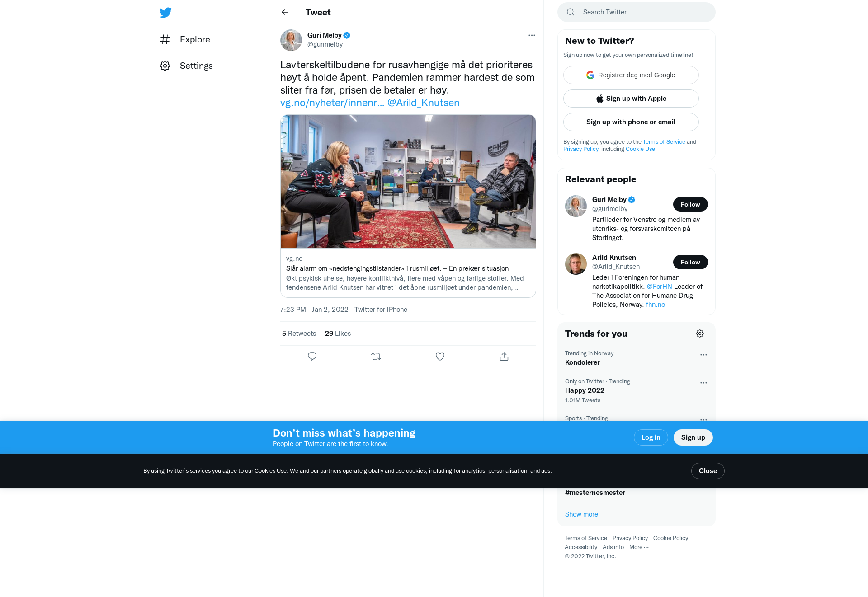The width and height of the screenshot is (868, 597).
Task: Open the vg.no article link in tweet
Action: (x=332, y=103)
